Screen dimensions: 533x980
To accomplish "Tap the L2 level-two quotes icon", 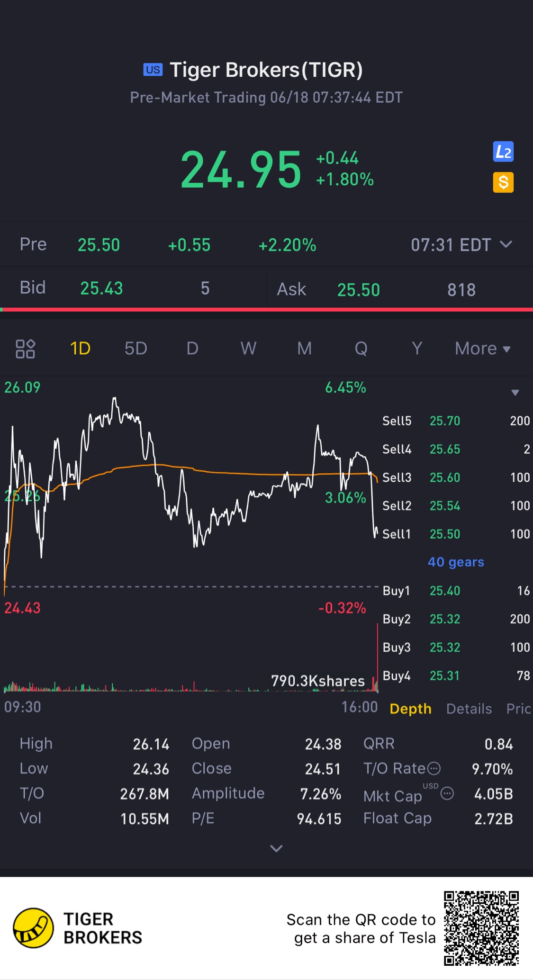I will tap(503, 152).
